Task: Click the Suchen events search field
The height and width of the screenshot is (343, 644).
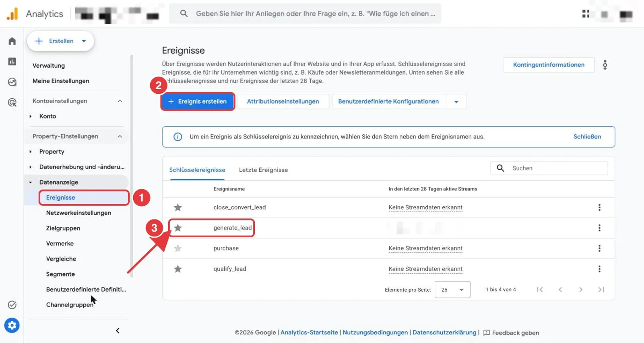Action: (x=549, y=168)
